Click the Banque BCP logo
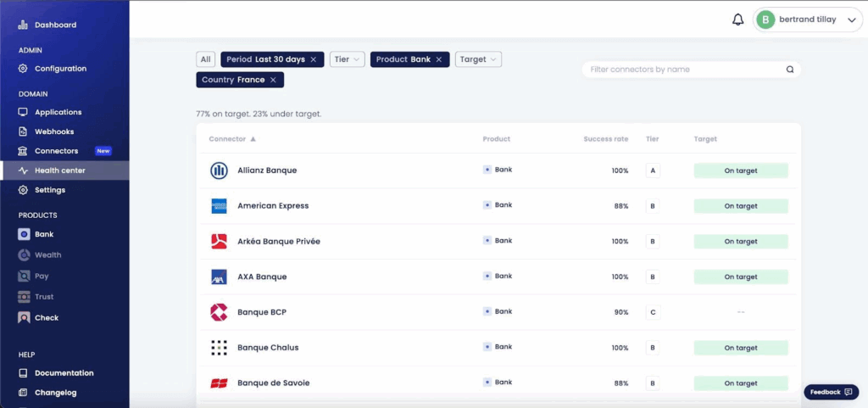The image size is (868, 408). pyautogui.click(x=219, y=312)
